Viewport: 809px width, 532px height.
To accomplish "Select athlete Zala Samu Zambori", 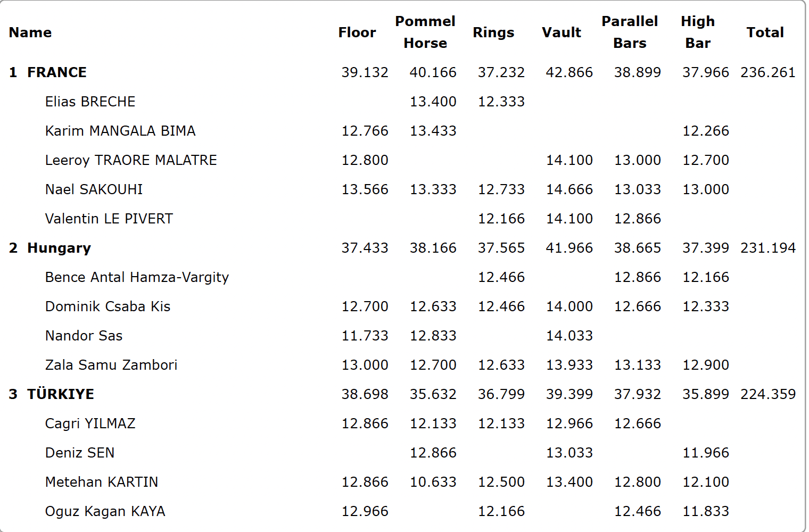I will [x=111, y=365].
